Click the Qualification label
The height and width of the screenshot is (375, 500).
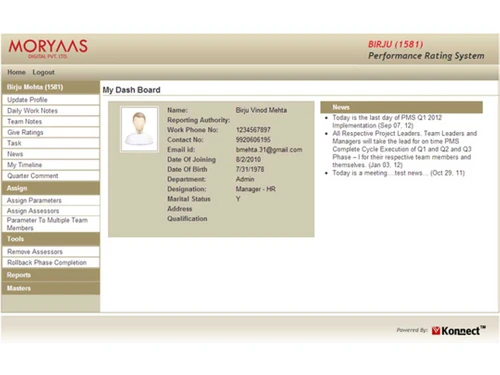click(187, 219)
